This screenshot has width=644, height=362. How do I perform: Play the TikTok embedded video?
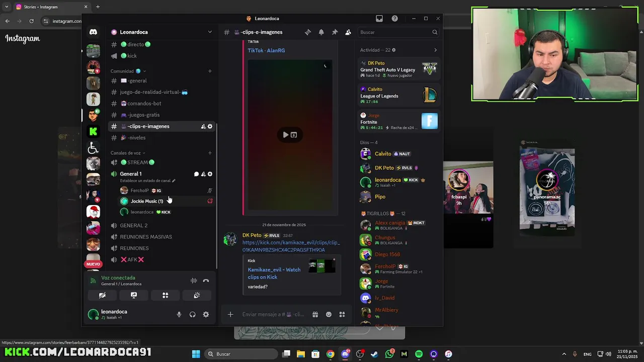286,135
